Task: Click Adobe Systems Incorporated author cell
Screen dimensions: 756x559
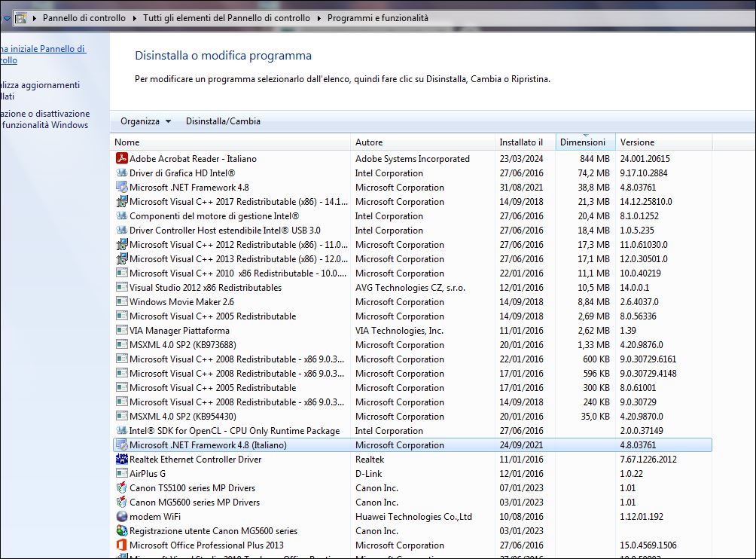Action: pyautogui.click(x=412, y=159)
